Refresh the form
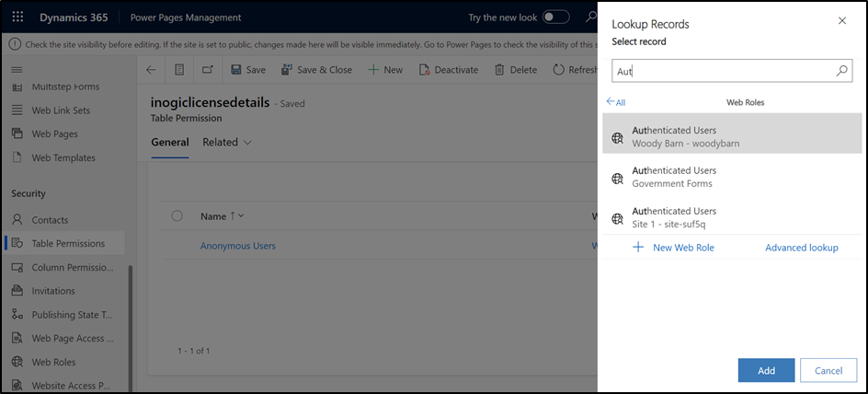Viewport: 868px width, 394px height. coord(576,70)
